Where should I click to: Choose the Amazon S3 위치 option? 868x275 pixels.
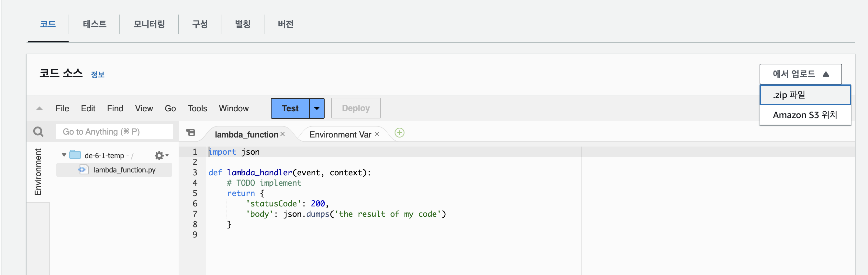pyautogui.click(x=805, y=115)
